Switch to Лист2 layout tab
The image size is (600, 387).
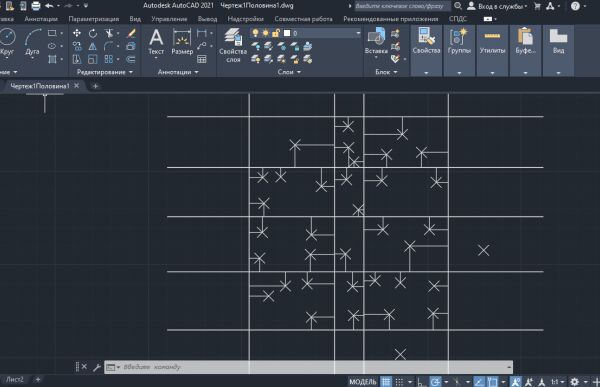pyautogui.click(x=15, y=380)
